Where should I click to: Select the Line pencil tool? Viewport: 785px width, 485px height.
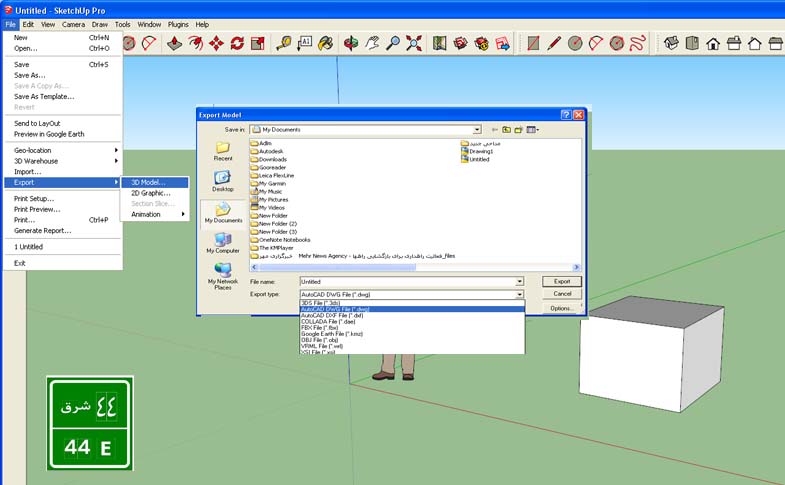click(554, 43)
